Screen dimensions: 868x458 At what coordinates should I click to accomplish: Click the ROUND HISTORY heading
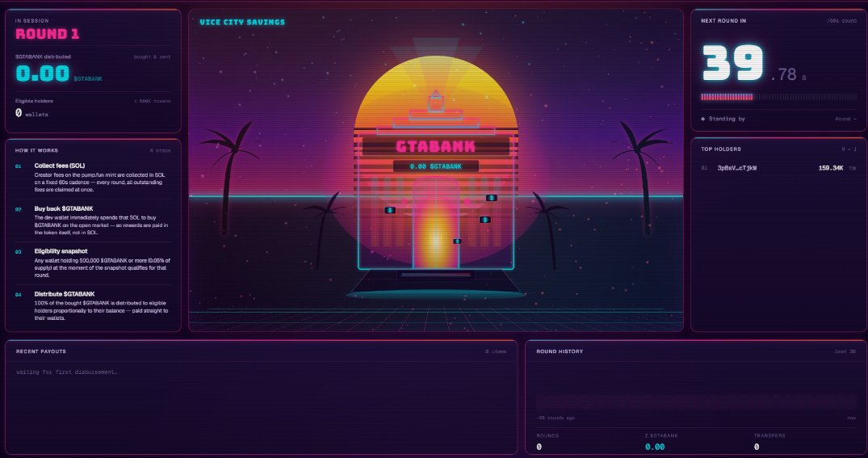pyautogui.click(x=559, y=351)
